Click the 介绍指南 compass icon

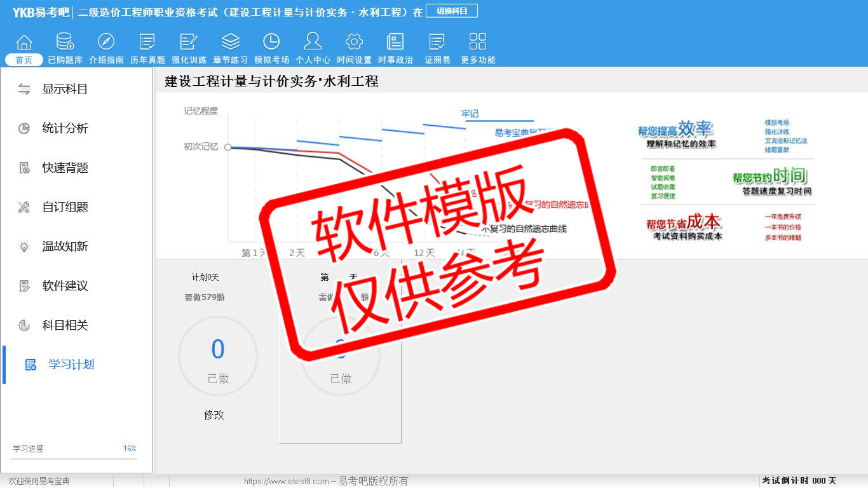[106, 43]
